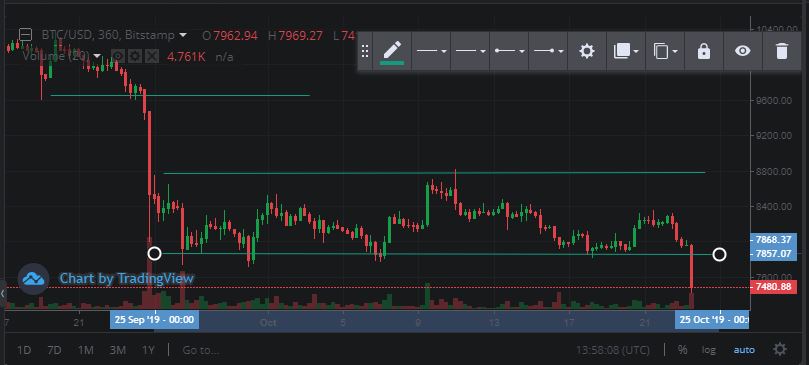
Task: Open Volume indicator settings gear
Action: pos(135,56)
